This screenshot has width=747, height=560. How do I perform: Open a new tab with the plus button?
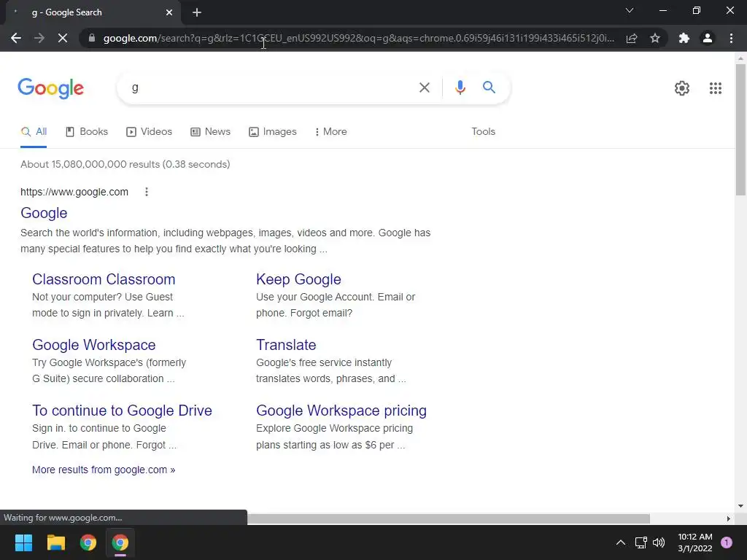click(x=197, y=12)
